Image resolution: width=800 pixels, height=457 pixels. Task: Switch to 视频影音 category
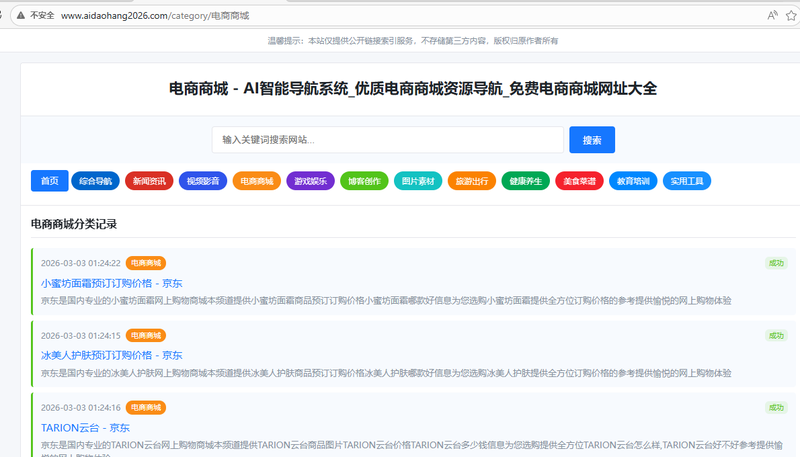[203, 181]
